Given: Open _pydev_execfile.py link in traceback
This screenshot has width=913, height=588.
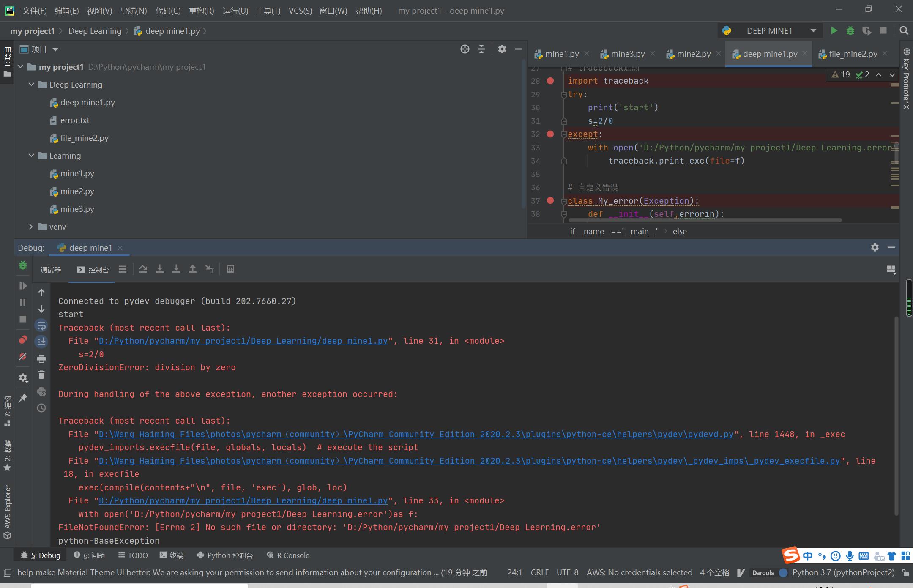Looking at the screenshot, I should 469,461.
